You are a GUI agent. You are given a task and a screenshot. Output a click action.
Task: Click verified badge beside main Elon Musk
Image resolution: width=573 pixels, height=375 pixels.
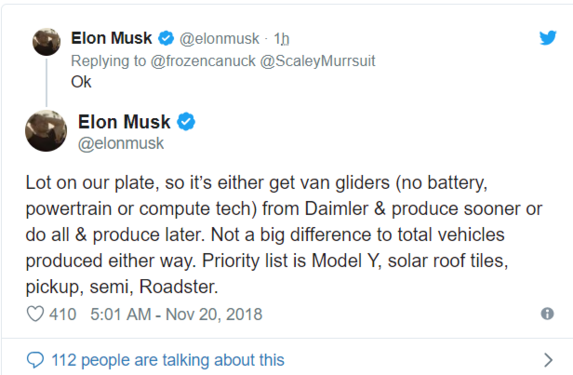click(x=186, y=121)
